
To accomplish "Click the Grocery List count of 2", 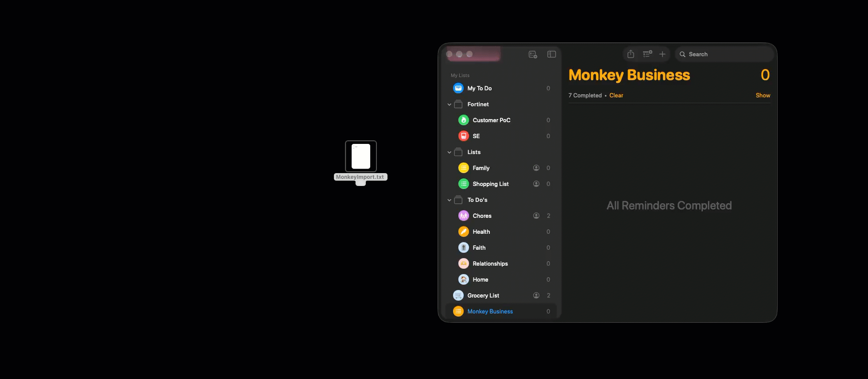I will tap(548, 295).
